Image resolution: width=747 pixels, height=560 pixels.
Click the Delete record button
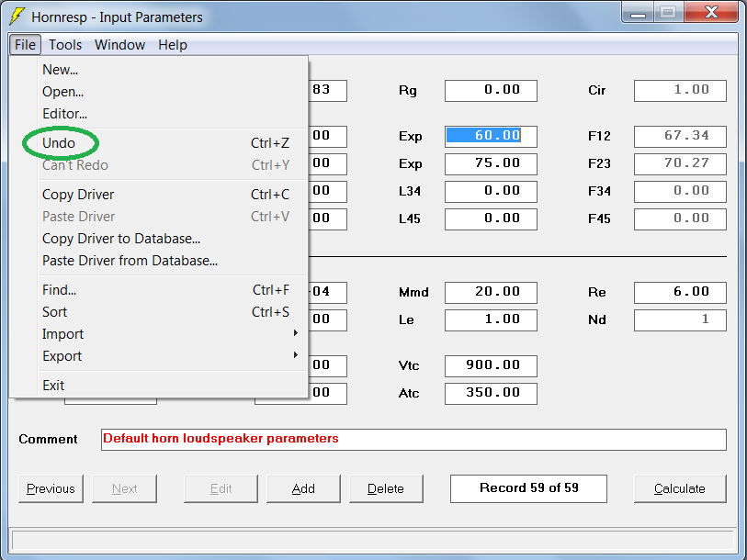coord(386,488)
